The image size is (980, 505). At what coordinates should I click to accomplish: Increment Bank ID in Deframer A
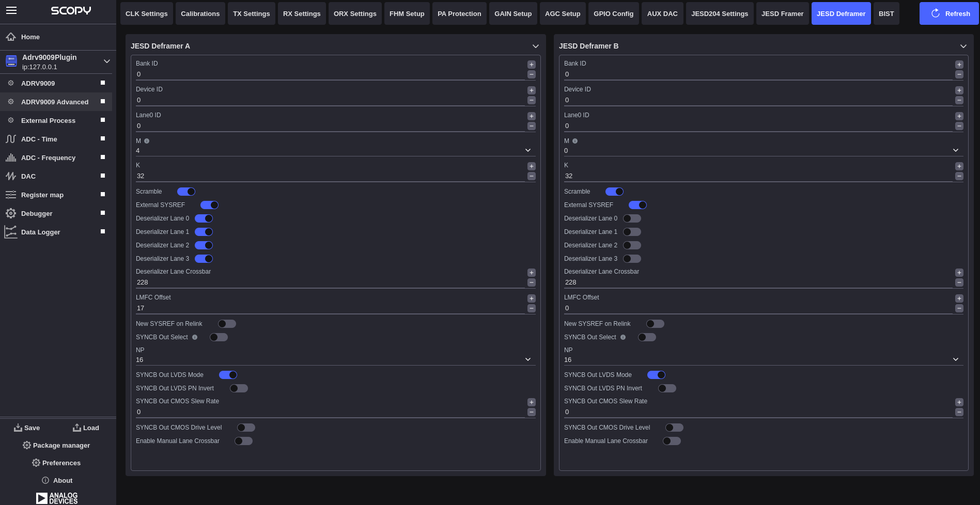coord(532,65)
